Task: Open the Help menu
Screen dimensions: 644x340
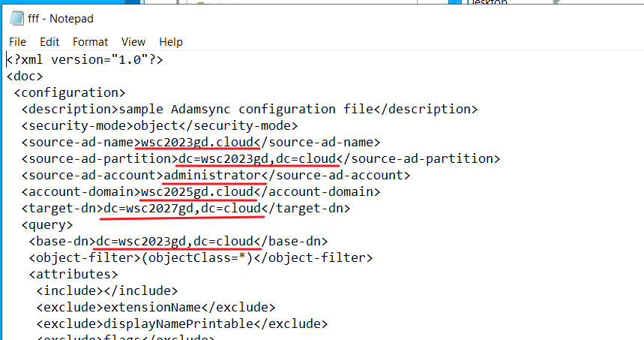Action: pos(170,42)
